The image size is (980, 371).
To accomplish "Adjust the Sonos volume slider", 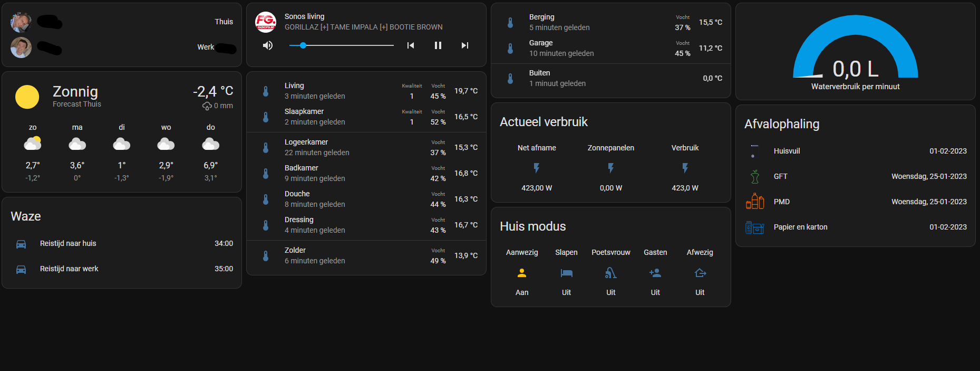I will coord(341,45).
